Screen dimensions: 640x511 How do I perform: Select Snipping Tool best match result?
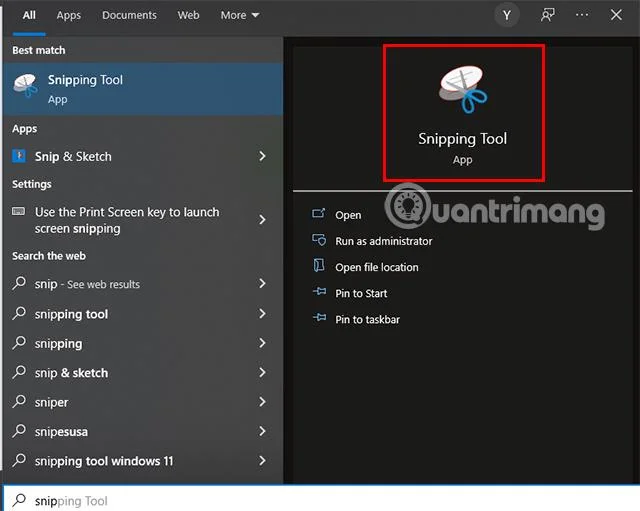pyautogui.click(x=143, y=89)
